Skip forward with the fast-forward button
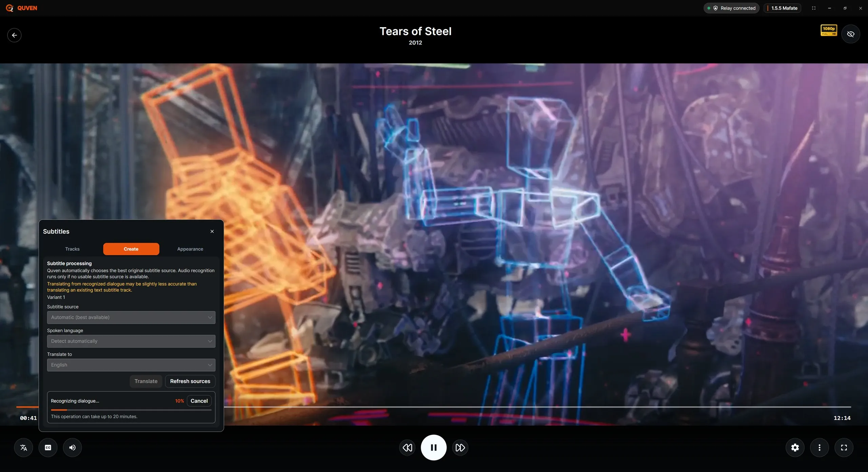Viewport: 868px width, 472px height. click(460, 448)
